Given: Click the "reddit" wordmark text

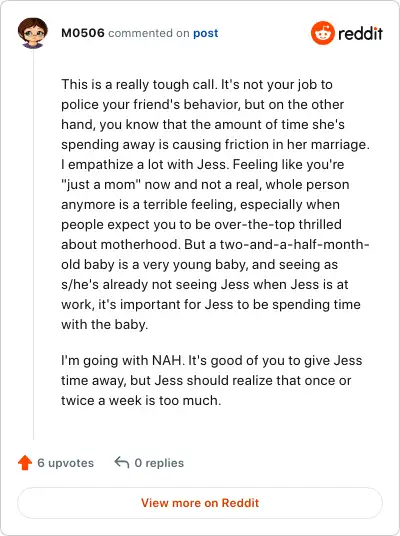Looking at the screenshot, I should (360, 34).
